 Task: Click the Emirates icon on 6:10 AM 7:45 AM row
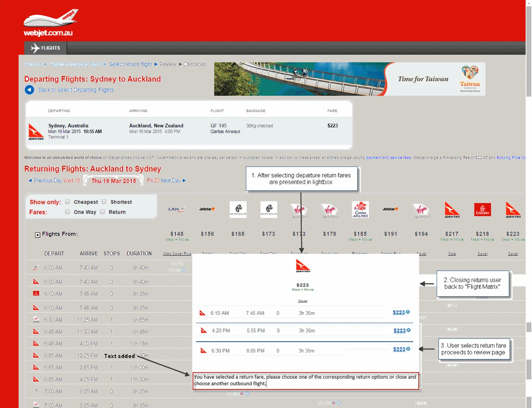[x=36, y=294]
